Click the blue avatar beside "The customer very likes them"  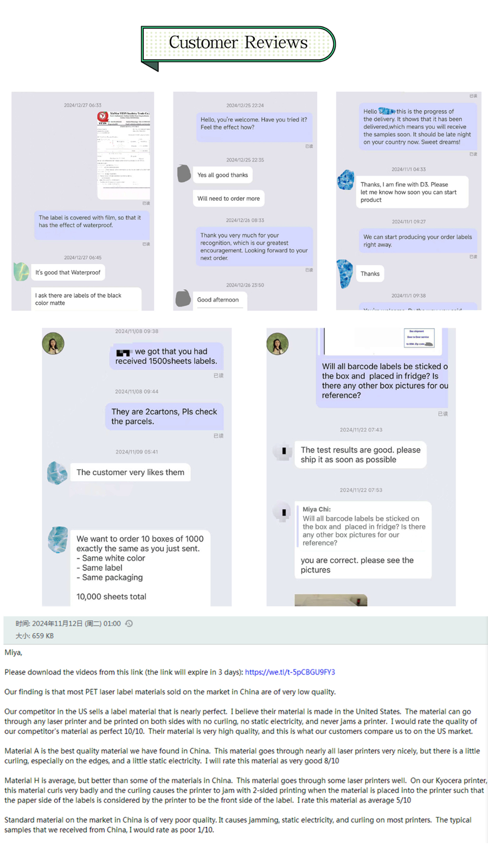(57, 473)
